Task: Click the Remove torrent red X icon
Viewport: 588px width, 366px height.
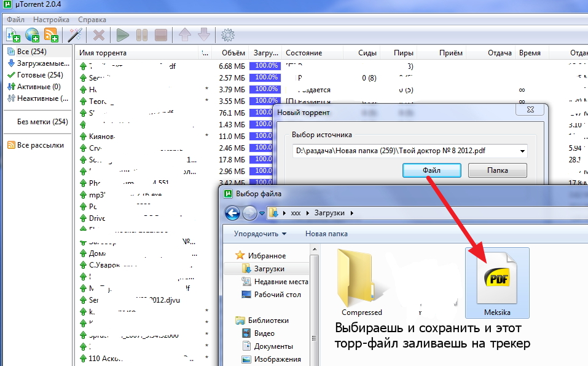Action: (x=99, y=35)
